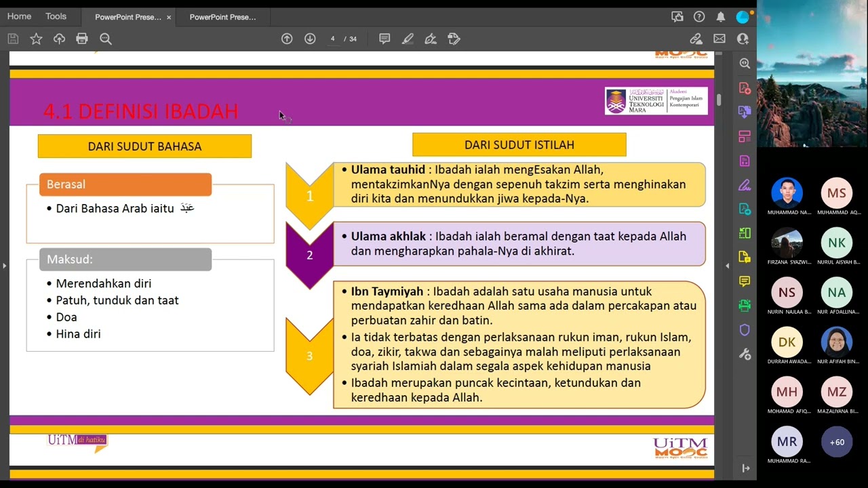Open the Tools tab
Screen dimensions: 868x488
click(x=56, y=17)
